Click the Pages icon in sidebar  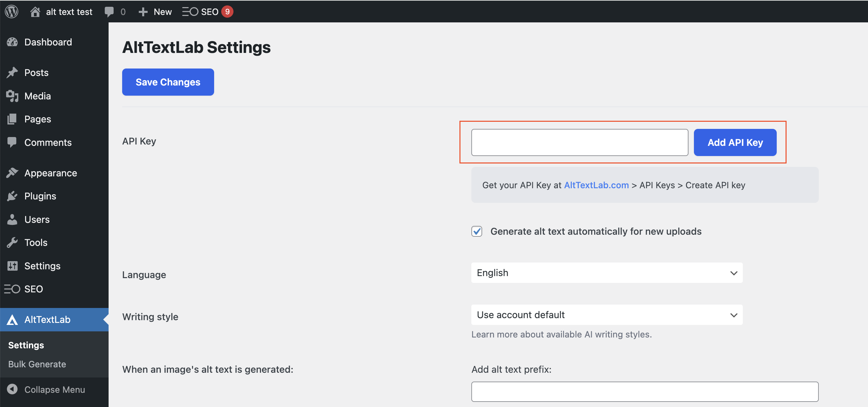[x=12, y=119]
